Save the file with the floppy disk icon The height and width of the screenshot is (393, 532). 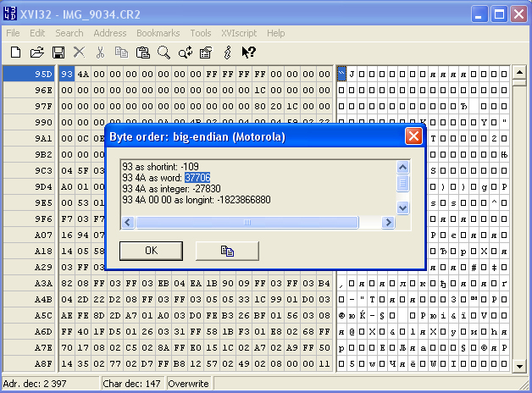tap(58, 53)
